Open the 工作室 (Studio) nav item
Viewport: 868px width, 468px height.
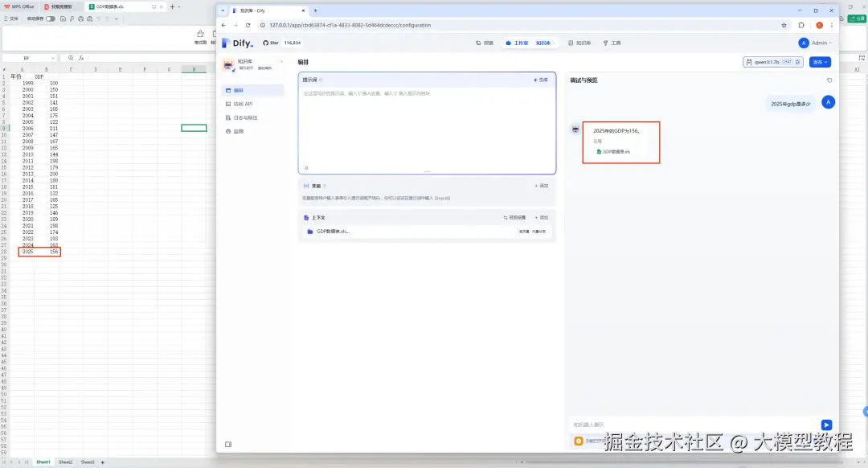coord(517,43)
